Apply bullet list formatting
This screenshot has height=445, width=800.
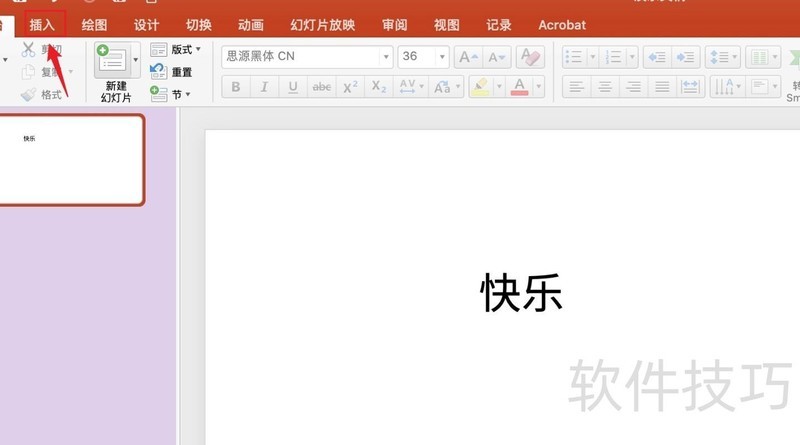point(574,57)
